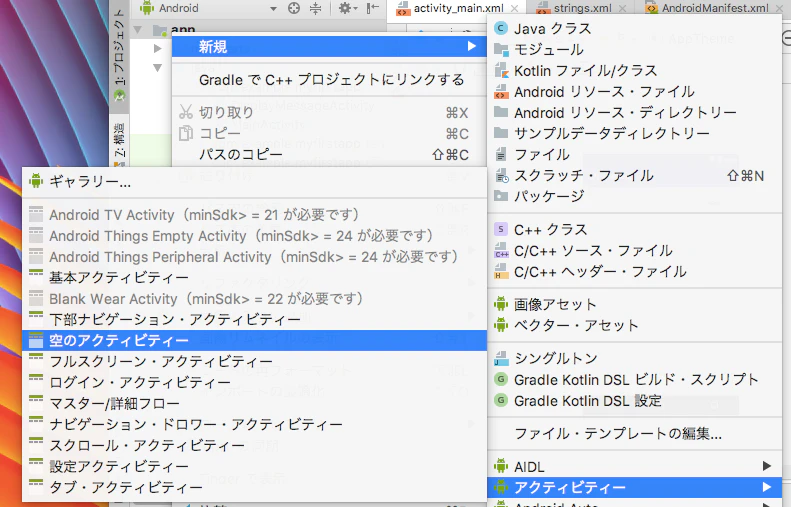Click the scissors icon beside 切り取り

[x=186, y=112]
